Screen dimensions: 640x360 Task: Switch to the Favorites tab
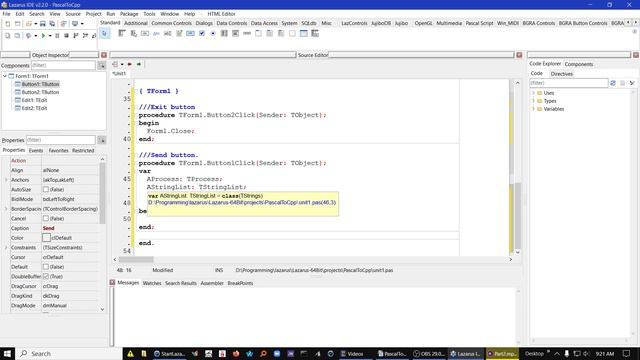point(58,151)
